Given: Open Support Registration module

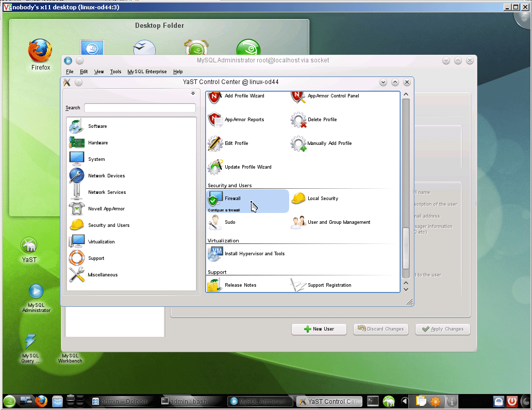Looking at the screenshot, I should click(x=321, y=285).
